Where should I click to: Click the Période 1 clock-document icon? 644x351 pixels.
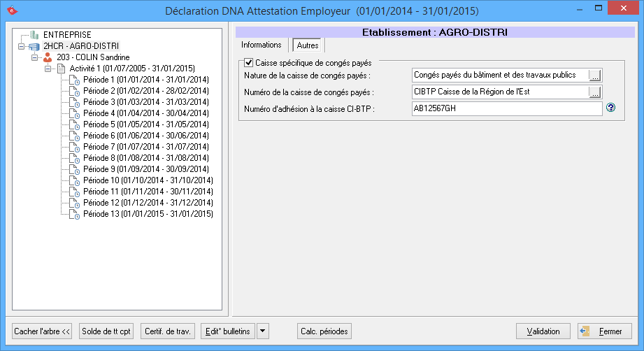tap(74, 80)
